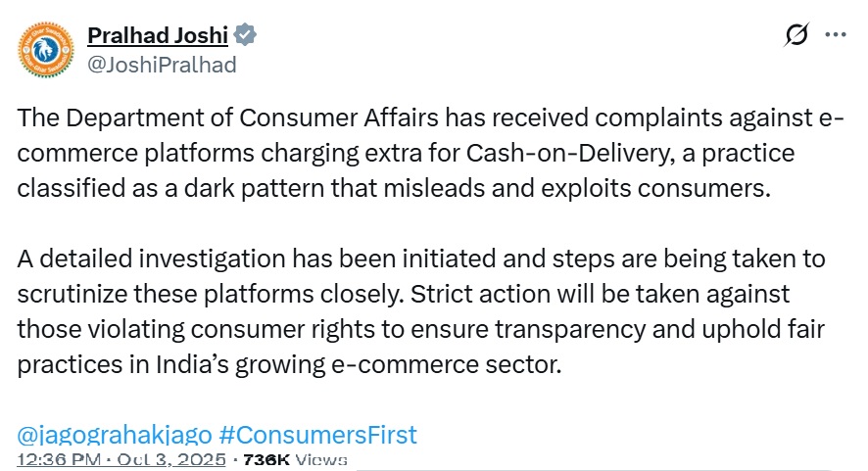Viewport: 868px width, 471px height.
Task: Click the 12:36 PM timestamp
Action: 55,458
